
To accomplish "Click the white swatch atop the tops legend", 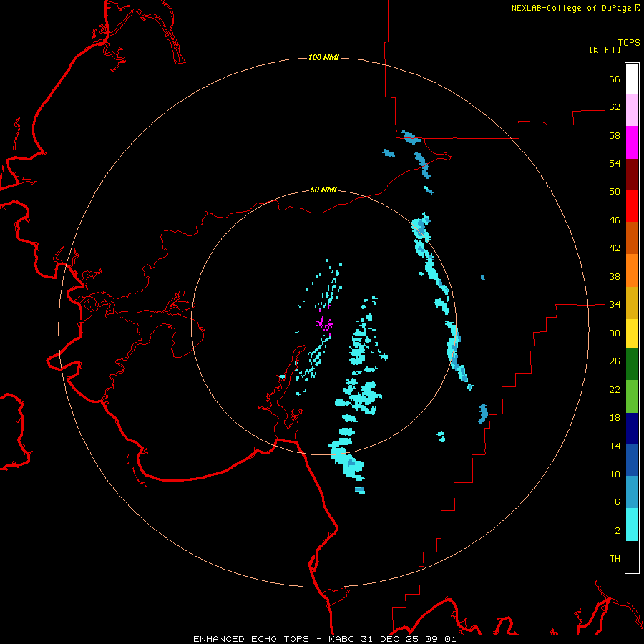I will [632, 79].
